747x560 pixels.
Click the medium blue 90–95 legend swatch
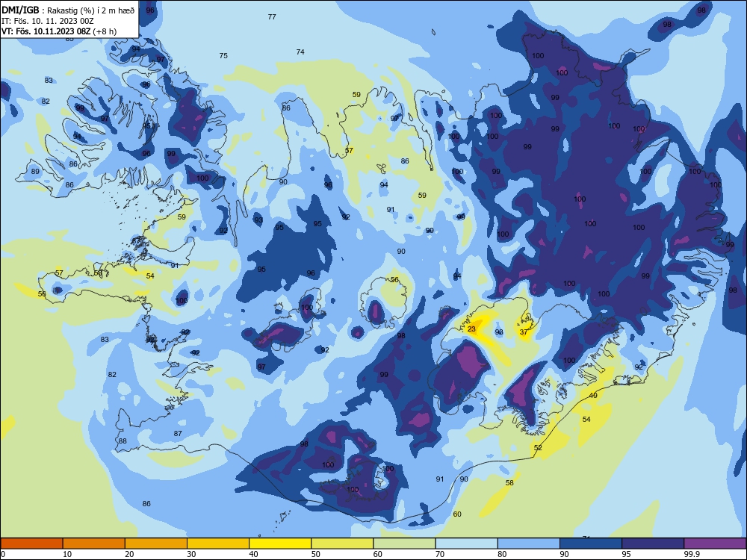tap(591, 544)
